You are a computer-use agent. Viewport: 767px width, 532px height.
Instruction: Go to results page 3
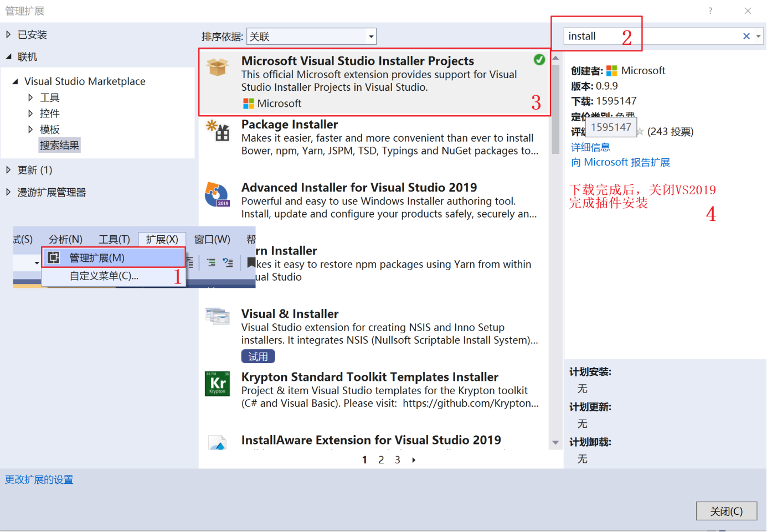[398, 460]
